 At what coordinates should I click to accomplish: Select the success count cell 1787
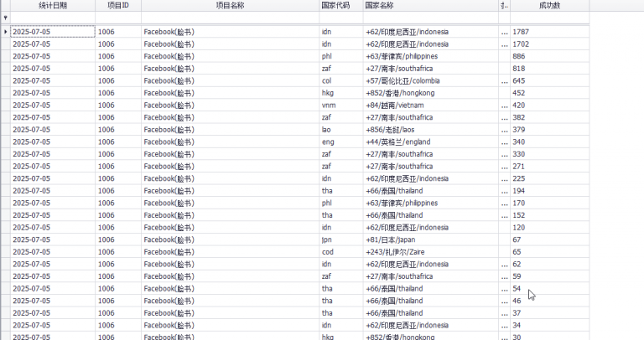(550, 32)
